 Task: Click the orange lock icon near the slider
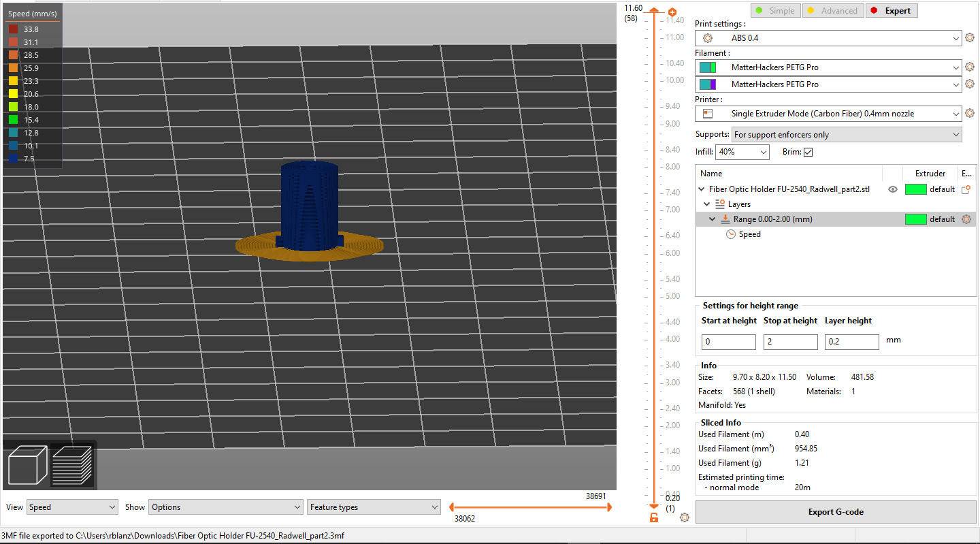654,517
